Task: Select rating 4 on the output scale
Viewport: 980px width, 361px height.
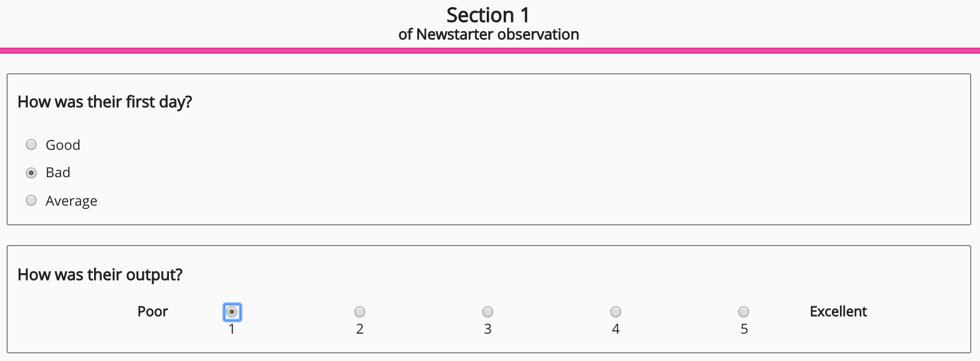Action: click(615, 312)
